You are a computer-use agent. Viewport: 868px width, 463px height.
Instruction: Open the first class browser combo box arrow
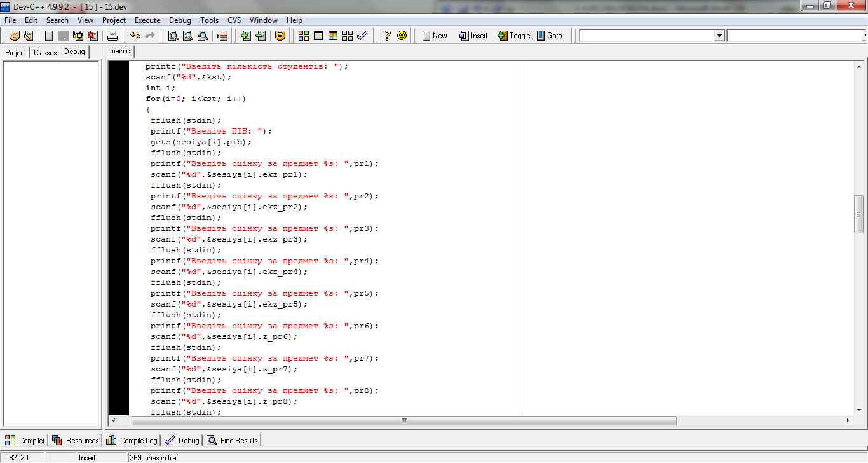[x=719, y=36]
